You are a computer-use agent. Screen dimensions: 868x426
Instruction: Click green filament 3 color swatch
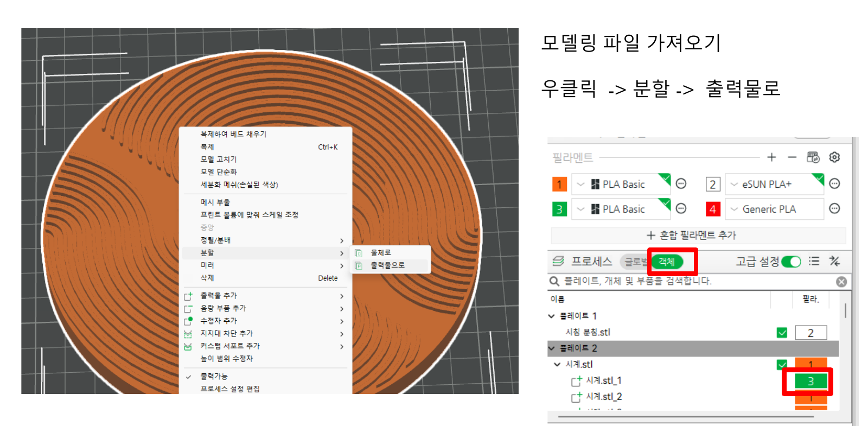tap(559, 209)
